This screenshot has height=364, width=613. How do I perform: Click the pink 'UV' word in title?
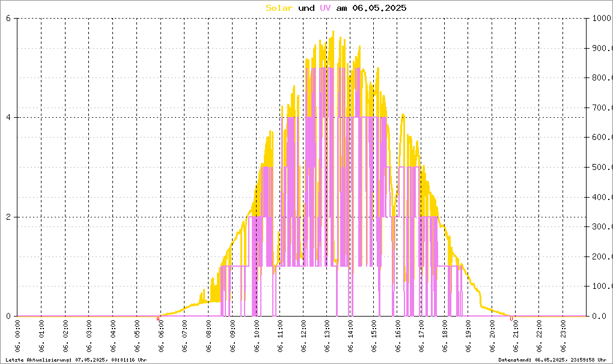pos(325,8)
